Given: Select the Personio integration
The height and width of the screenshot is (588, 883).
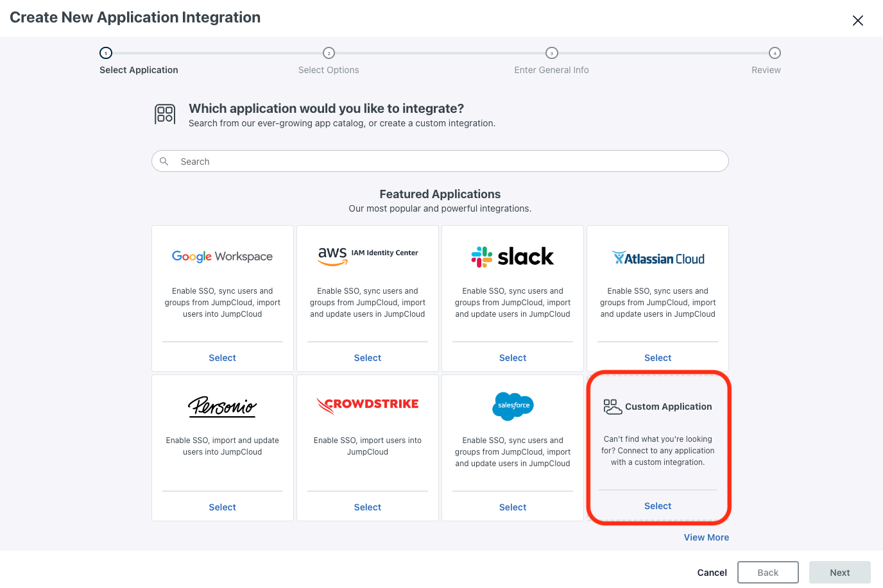Looking at the screenshot, I should tap(222, 507).
